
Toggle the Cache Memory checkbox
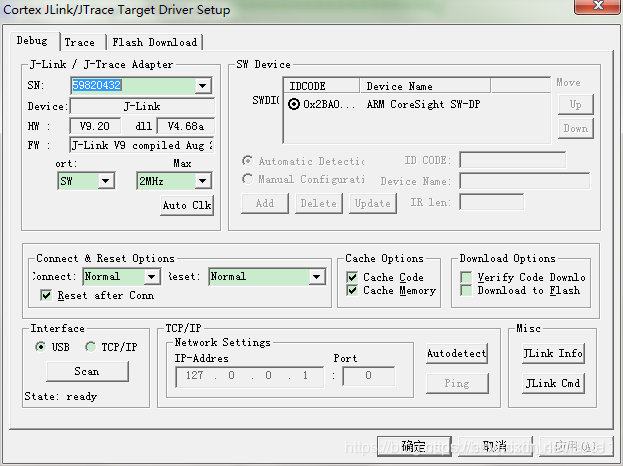coord(352,290)
